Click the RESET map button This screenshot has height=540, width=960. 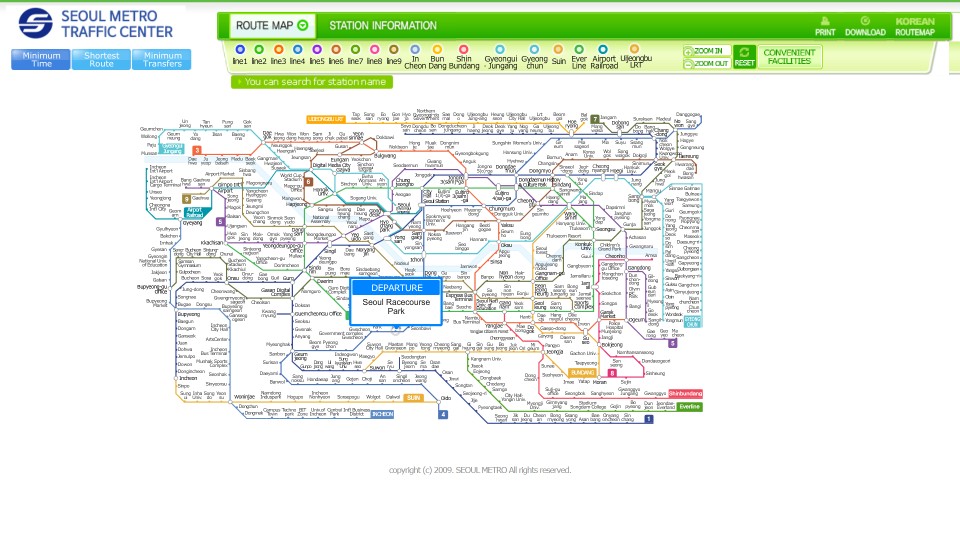tap(744, 57)
